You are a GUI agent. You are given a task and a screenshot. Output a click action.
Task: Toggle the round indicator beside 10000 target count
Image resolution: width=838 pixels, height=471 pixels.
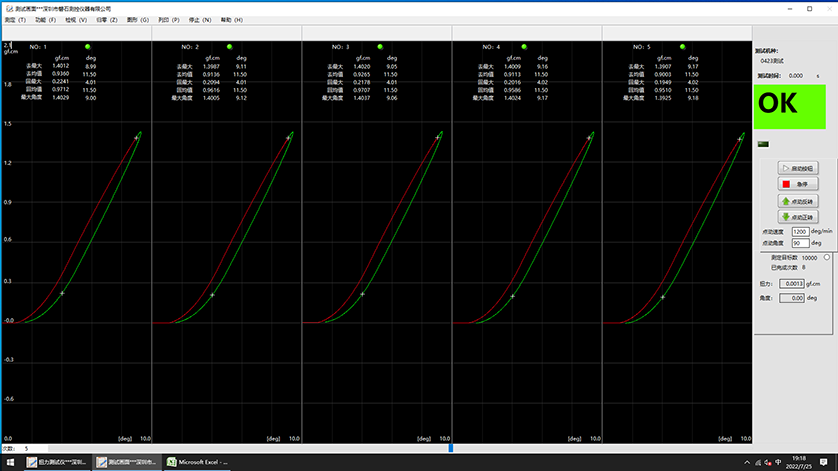826,258
